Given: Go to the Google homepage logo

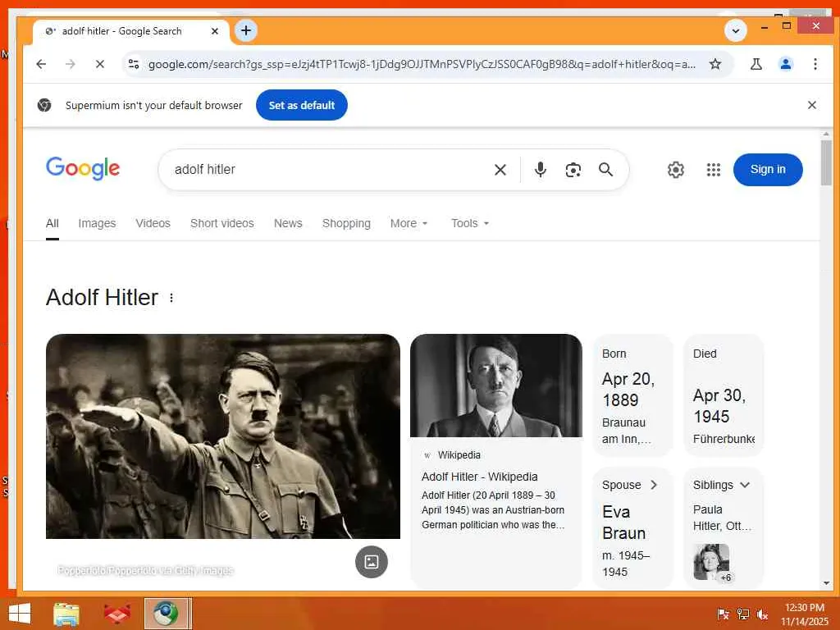Looking at the screenshot, I should [x=83, y=169].
